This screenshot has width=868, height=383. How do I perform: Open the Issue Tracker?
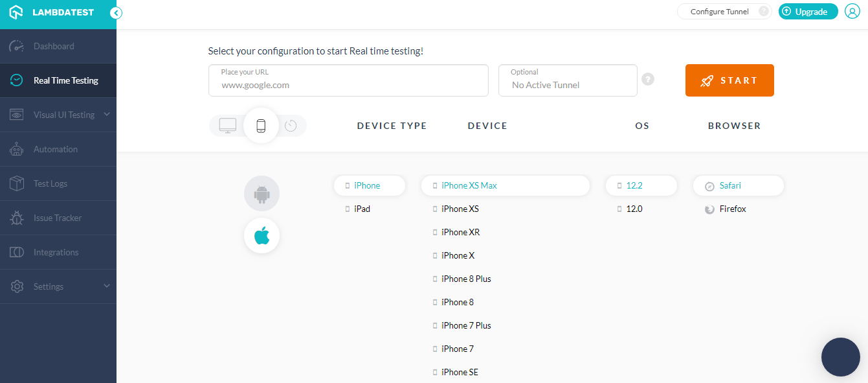(x=58, y=218)
